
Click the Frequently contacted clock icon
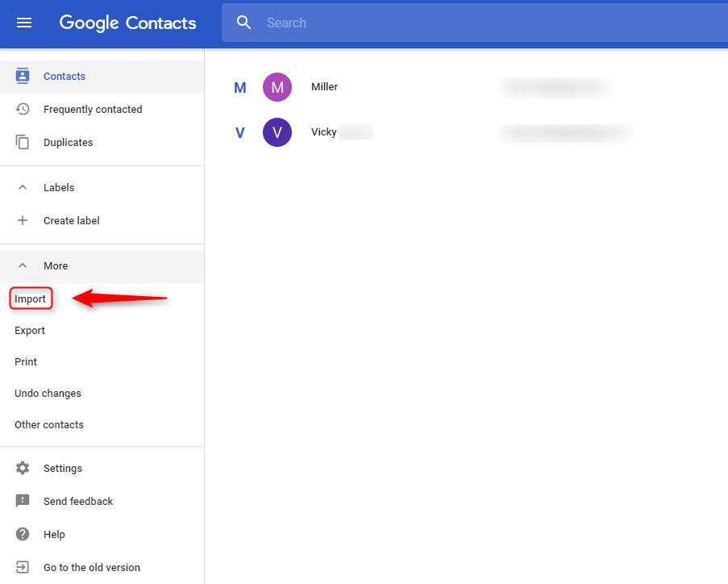coord(23,109)
